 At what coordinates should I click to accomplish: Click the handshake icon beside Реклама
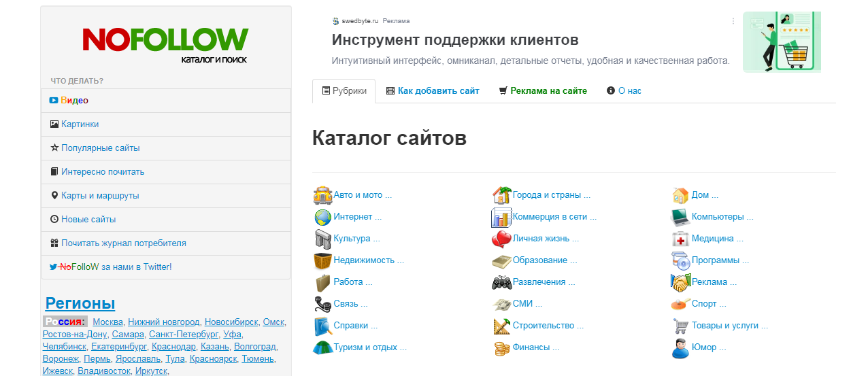pyautogui.click(x=680, y=282)
